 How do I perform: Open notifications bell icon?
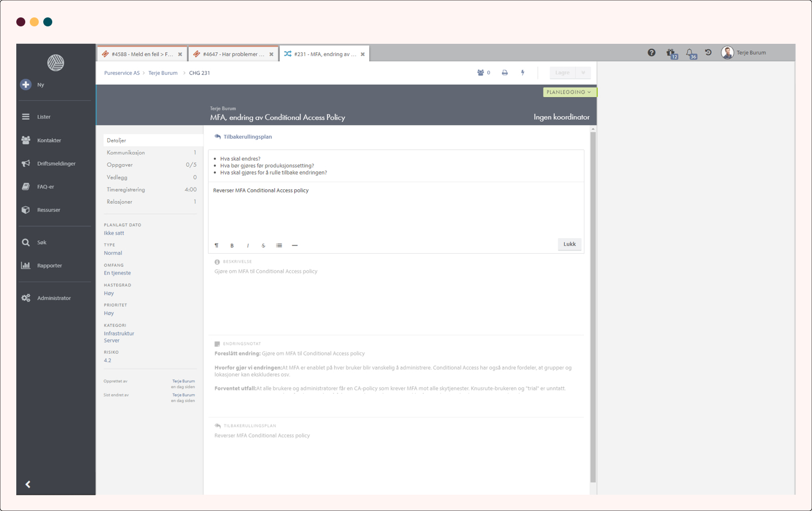tap(689, 53)
